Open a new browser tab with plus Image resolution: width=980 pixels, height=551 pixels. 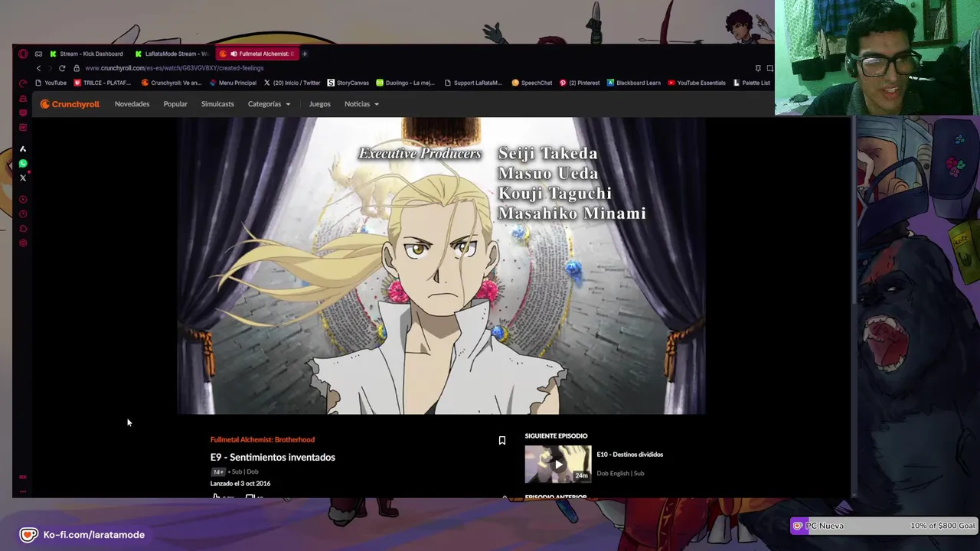[x=304, y=54]
